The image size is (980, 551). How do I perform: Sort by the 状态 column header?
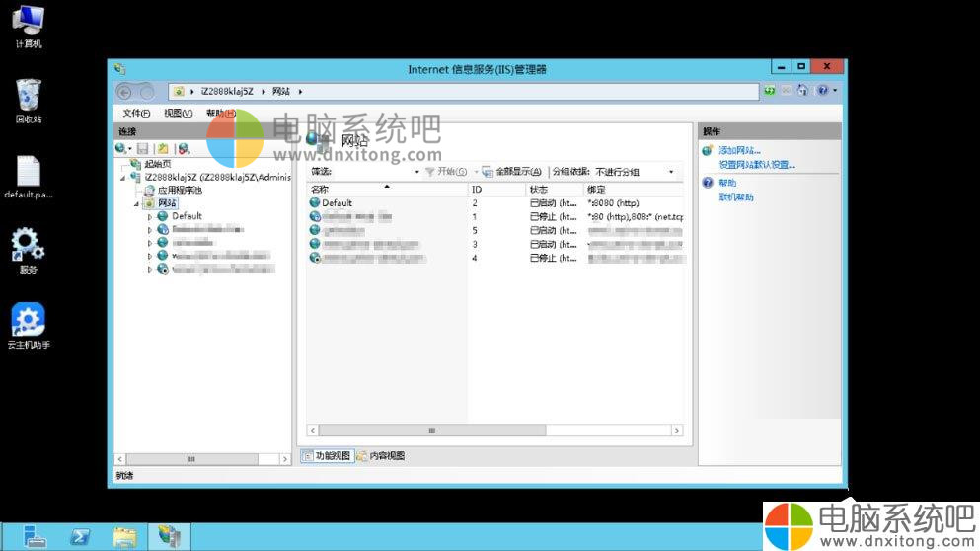(555, 189)
